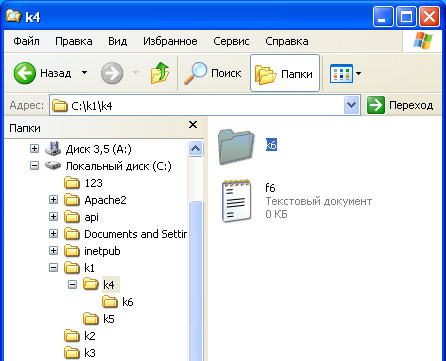Collapse Локальный диск (C:) tree node
Image resolution: width=446 pixels, height=361 pixels.
tap(34, 165)
